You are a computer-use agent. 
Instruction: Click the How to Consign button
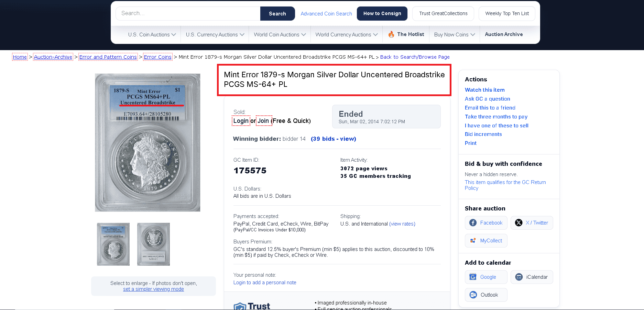pos(382,14)
